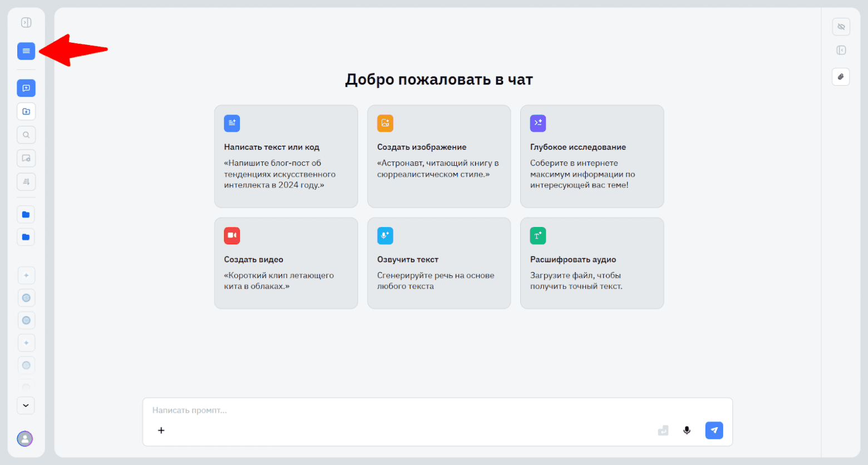This screenshot has width=868, height=465.
Task: Select the chat icon in the sidebar
Action: (x=26, y=87)
